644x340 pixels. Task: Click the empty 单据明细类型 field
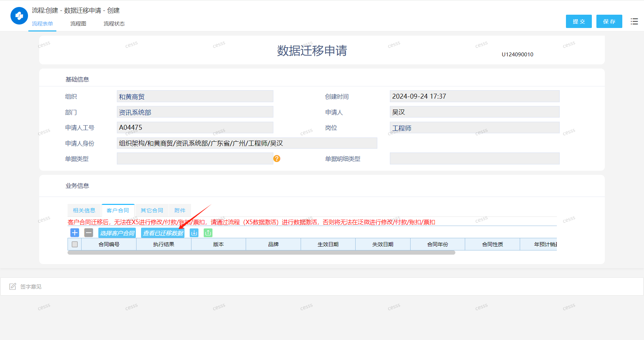[x=475, y=158]
